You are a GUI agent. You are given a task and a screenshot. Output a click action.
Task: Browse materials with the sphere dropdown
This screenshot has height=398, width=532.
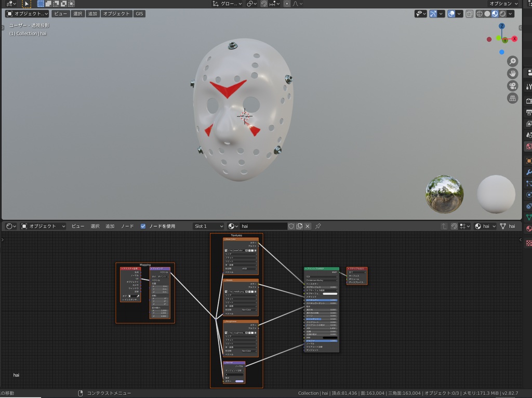coord(233,226)
